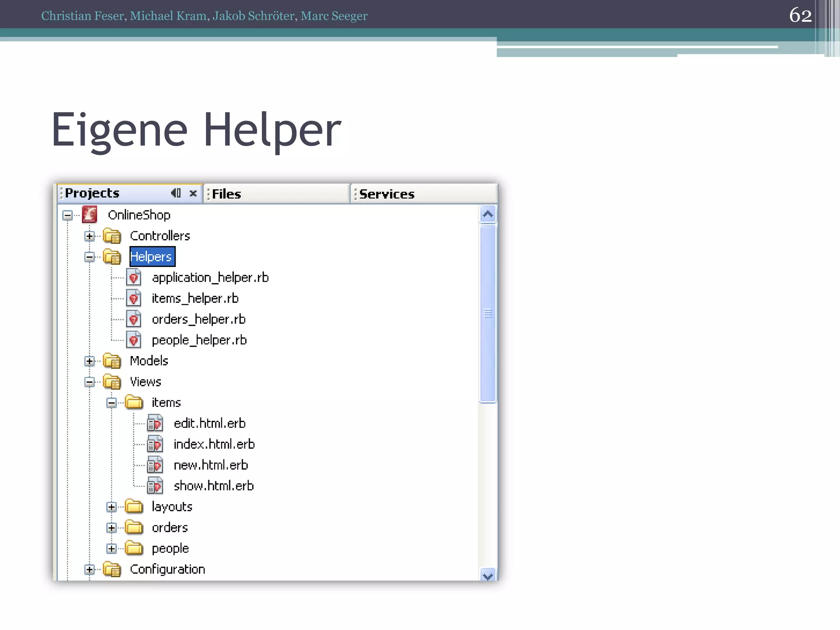
Task: Click the Helpers folder icon
Action: pyautogui.click(x=112, y=257)
